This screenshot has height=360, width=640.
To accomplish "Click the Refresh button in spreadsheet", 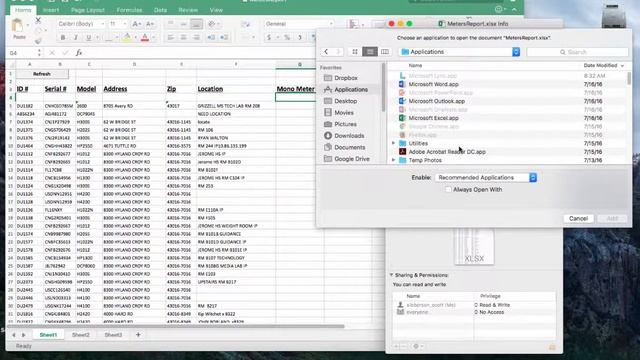I will [x=42, y=74].
